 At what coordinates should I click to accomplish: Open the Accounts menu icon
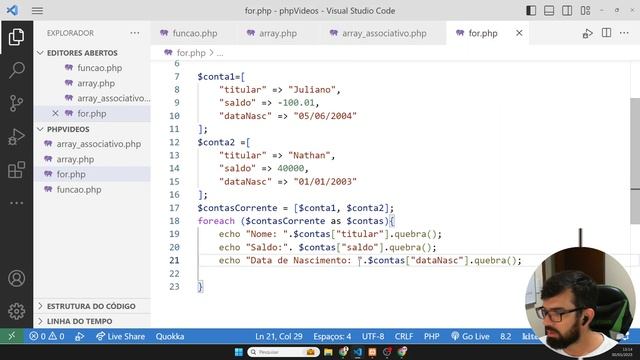(x=16, y=278)
